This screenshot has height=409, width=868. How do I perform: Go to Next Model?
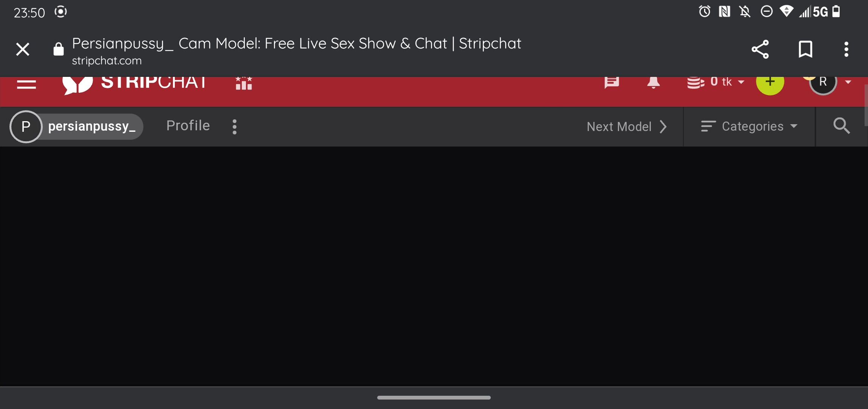(627, 126)
